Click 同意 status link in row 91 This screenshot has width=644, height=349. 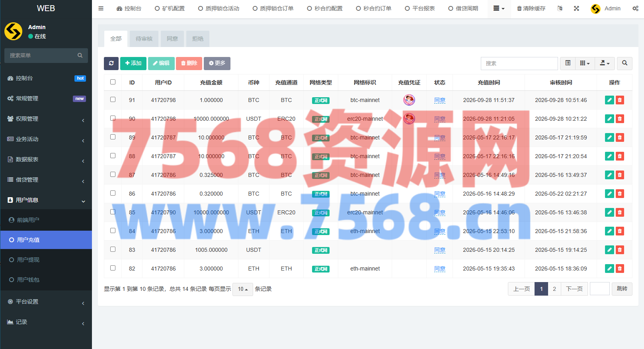[x=440, y=100]
